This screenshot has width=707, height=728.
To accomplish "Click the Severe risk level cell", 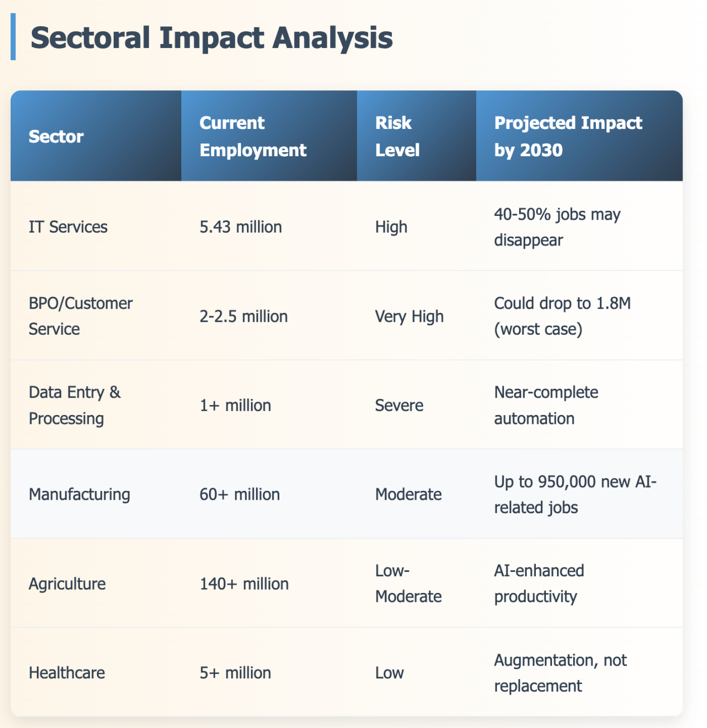I will click(x=399, y=406).
